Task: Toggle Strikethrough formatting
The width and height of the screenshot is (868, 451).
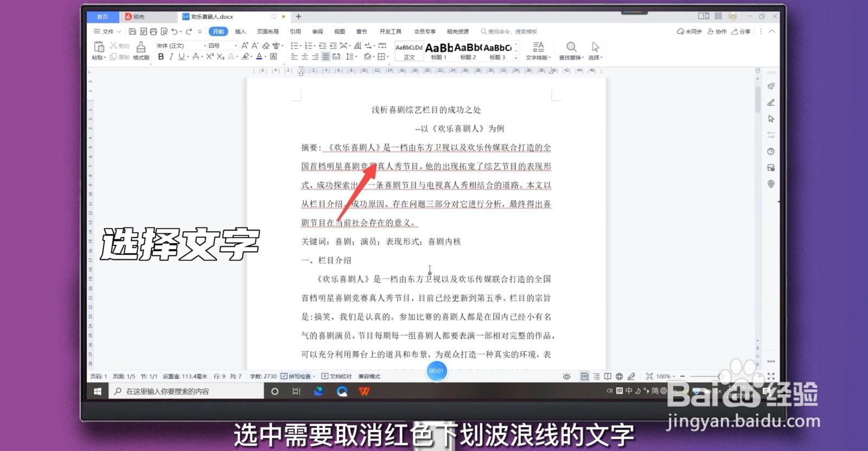Action: click(195, 56)
